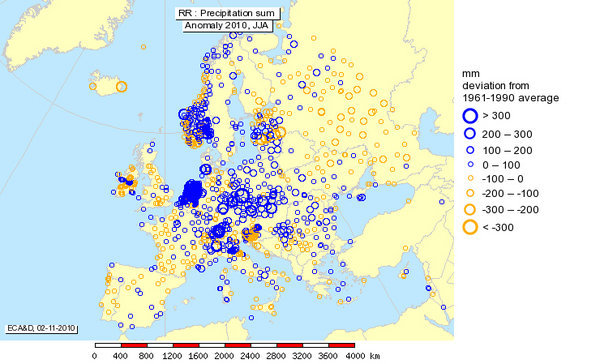Click the 'mm' unit label in legend
600x364 pixels.
pos(471,73)
